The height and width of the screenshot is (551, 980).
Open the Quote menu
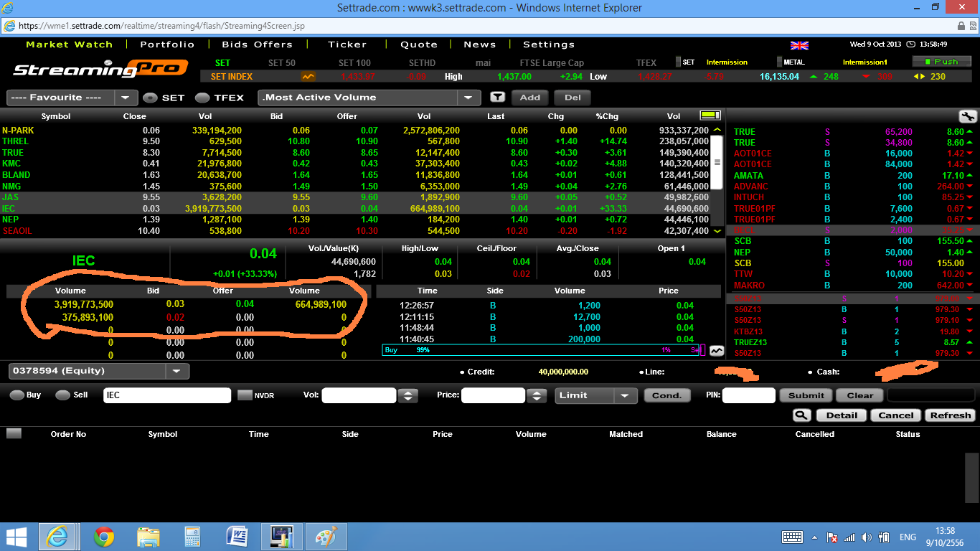click(419, 44)
